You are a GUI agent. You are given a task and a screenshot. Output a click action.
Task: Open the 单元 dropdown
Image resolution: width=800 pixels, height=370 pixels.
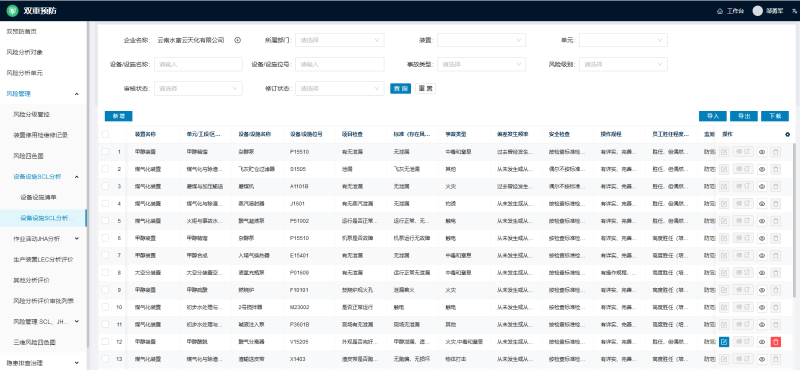pos(623,40)
